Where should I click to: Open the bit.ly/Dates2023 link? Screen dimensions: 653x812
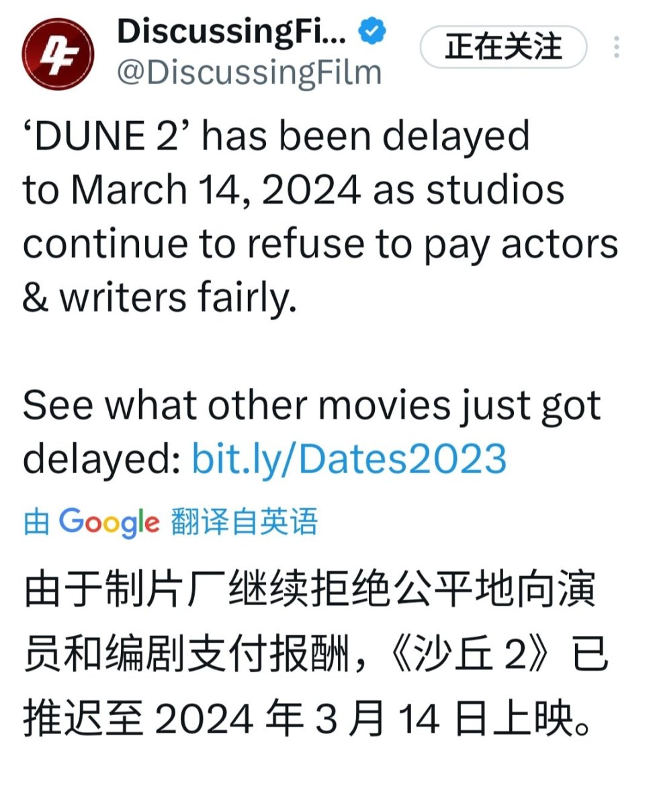click(349, 459)
